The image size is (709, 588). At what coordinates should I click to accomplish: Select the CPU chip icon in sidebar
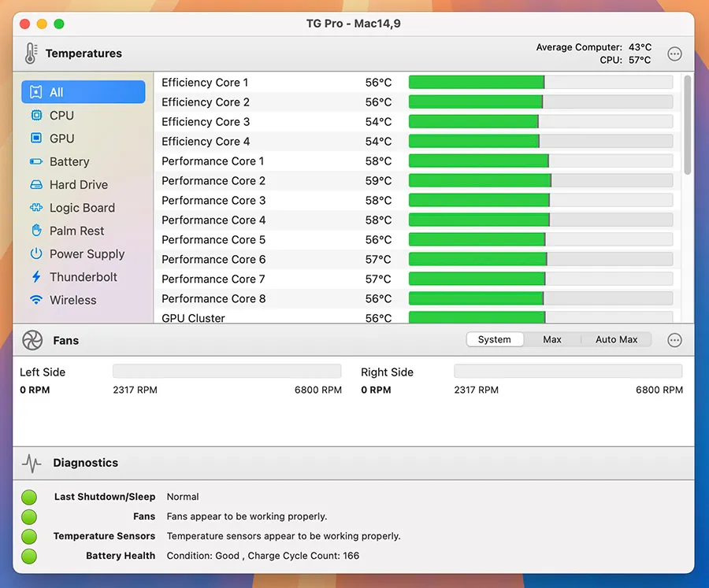pos(36,116)
